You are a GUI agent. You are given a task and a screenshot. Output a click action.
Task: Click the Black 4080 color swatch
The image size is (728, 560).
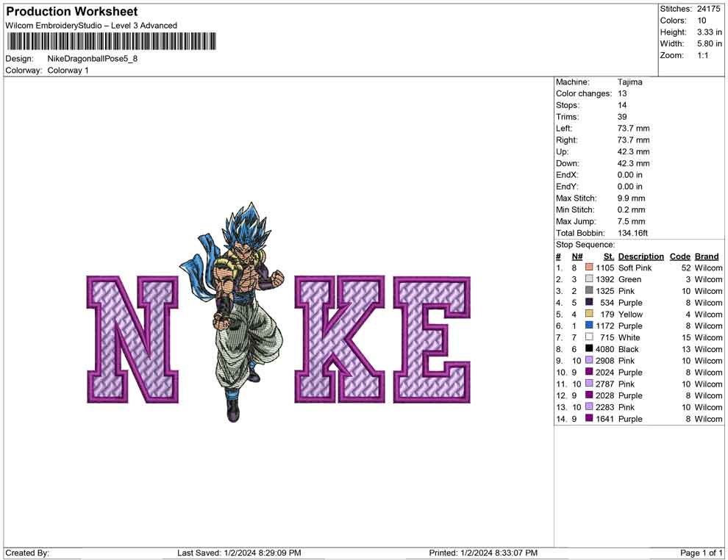tap(589, 348)
